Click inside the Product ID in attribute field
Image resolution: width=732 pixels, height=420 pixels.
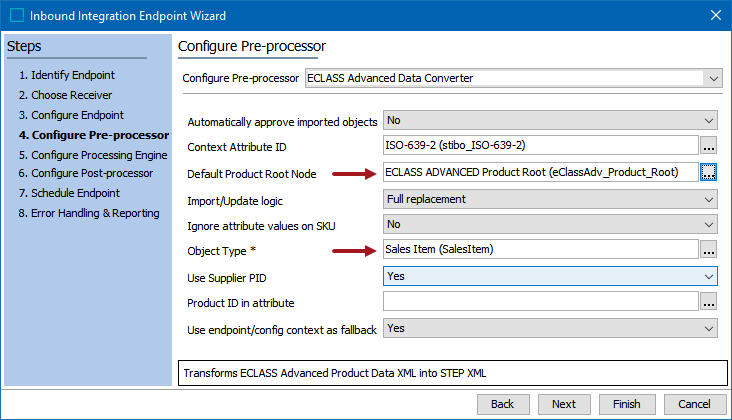541,301
